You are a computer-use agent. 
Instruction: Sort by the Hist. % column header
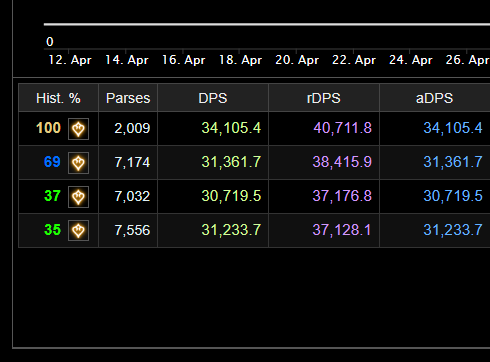click(x=58, y=98)
